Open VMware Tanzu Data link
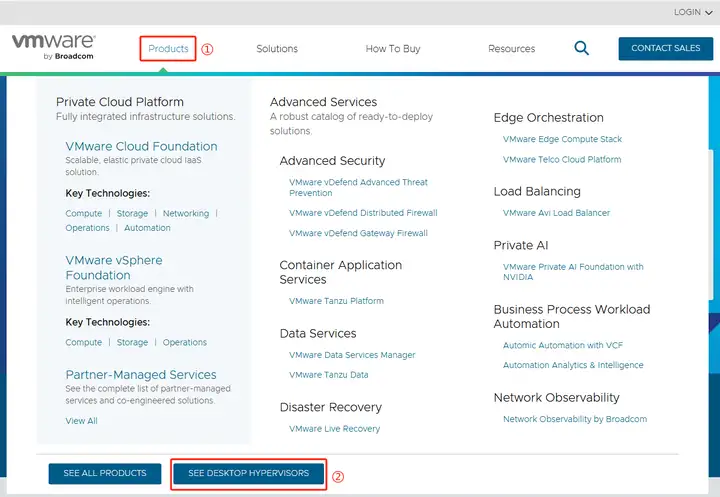720x497 pixels. tap(329, 375)
